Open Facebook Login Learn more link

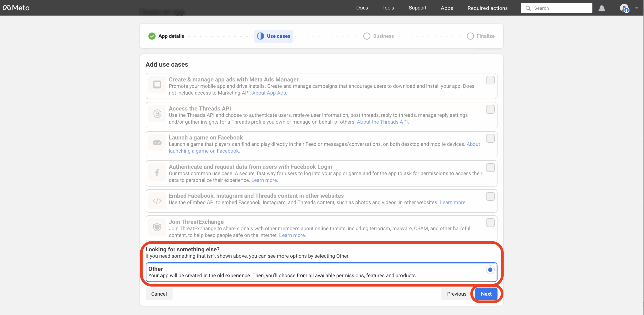(x=265, y=180)
